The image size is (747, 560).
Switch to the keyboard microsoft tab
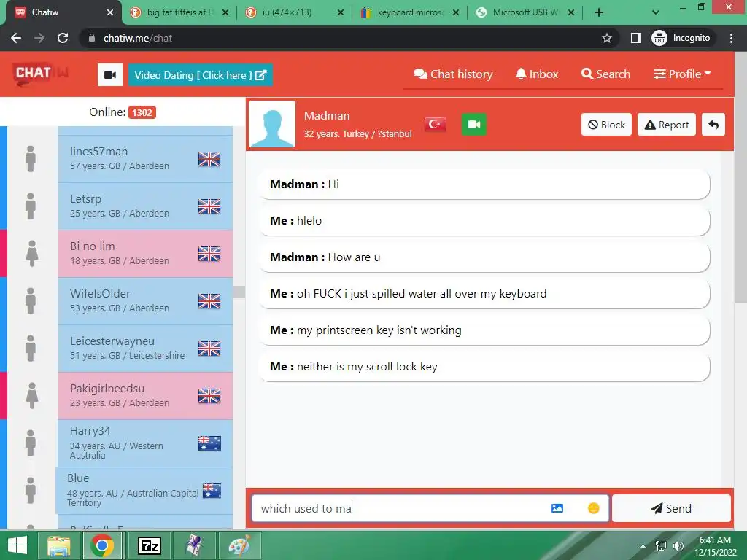[x=410, y=12]
